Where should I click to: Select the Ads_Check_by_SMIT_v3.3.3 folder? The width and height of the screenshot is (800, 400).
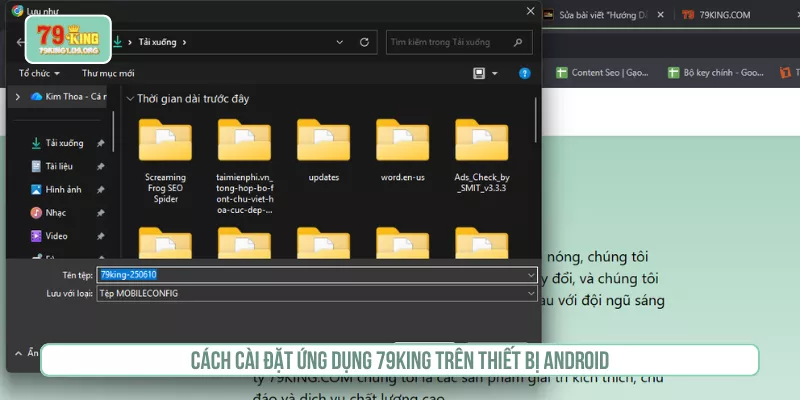tap(482, 156)
